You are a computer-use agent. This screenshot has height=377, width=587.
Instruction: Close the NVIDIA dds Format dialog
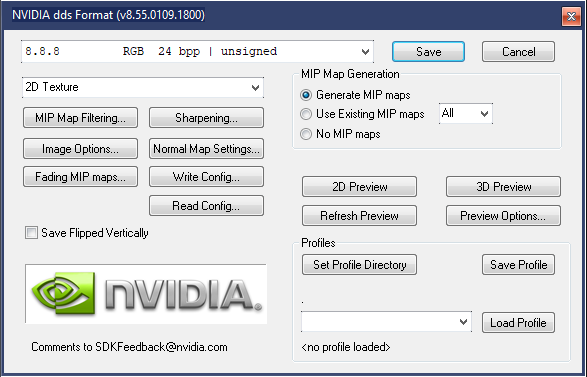[571, 16]
